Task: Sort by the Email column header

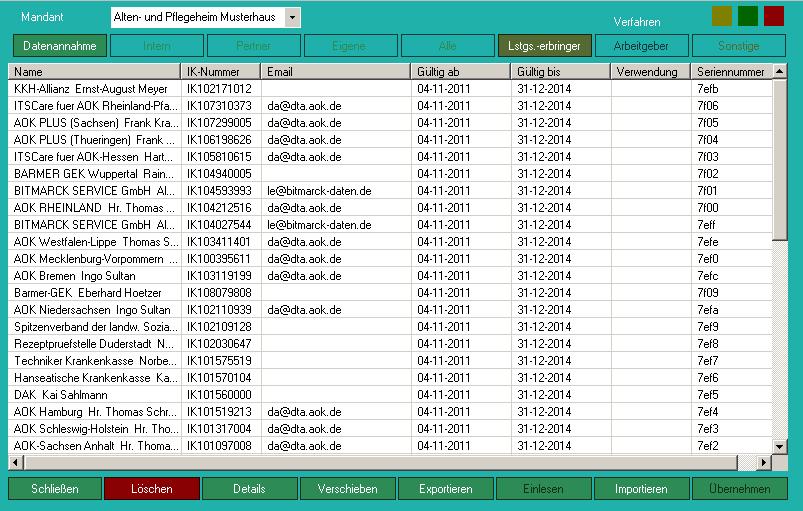Action: pyautogui.click(x=335, y=72)
